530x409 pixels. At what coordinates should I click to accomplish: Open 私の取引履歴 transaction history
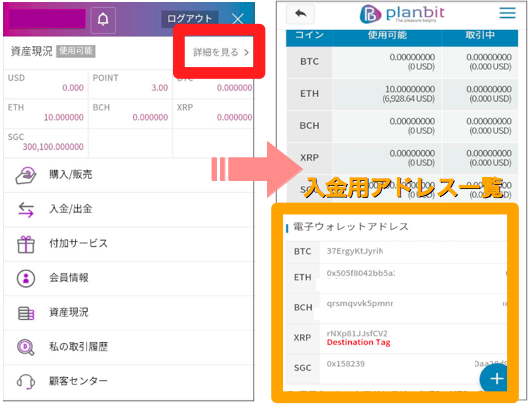128,347
